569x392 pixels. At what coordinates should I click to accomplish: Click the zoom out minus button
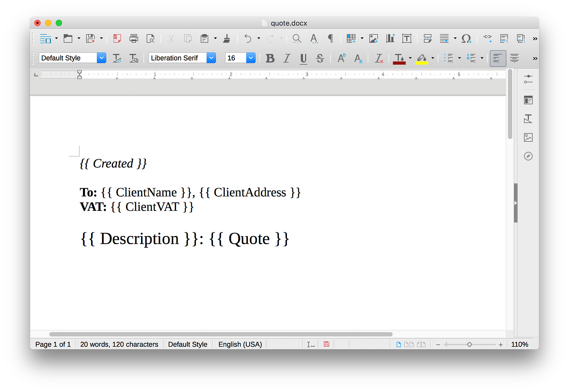438,344
